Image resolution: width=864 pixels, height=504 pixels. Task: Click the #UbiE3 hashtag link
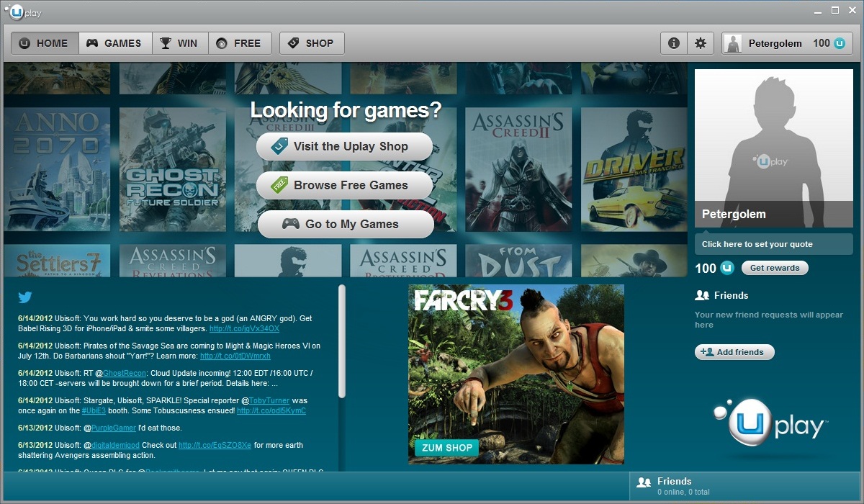(94, 410)
